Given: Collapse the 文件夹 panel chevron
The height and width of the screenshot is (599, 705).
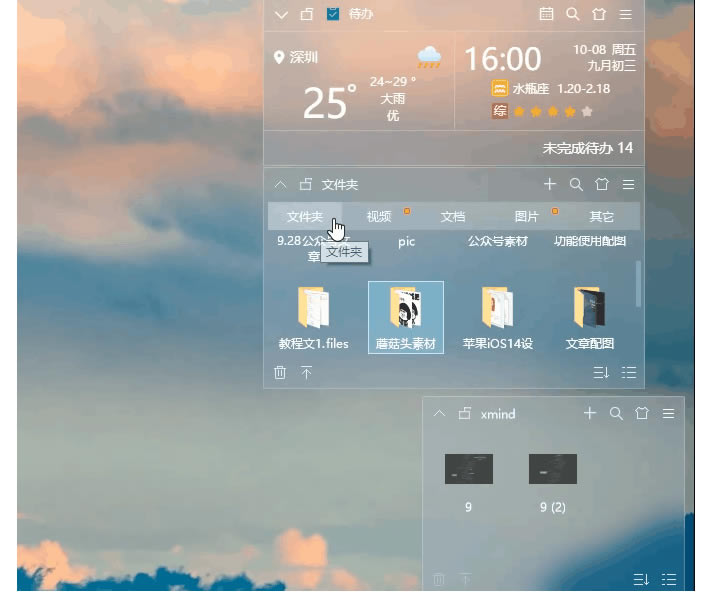Looking at the screenshot, I should [281, 184].
